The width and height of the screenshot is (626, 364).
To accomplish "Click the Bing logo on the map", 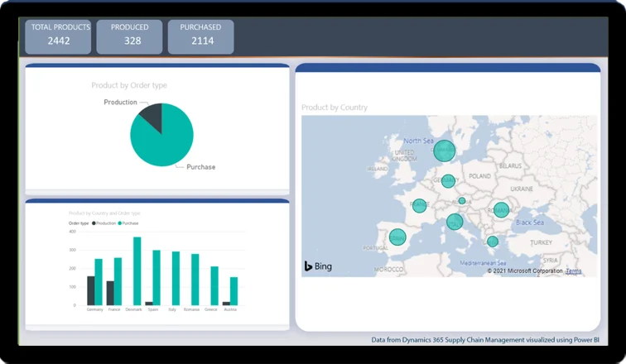I will pyautogui.click(x=318, y=266).
